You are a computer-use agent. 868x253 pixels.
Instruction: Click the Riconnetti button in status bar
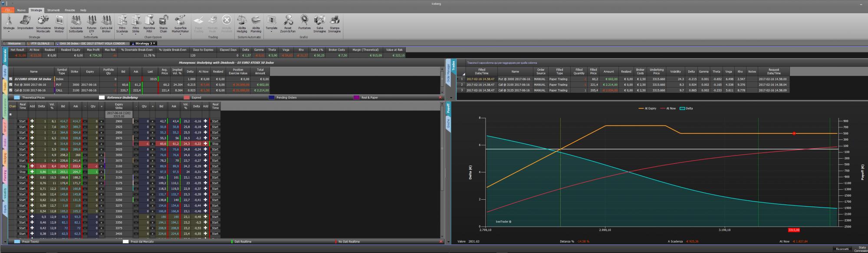pyautogui.click(x=842, y=249)
